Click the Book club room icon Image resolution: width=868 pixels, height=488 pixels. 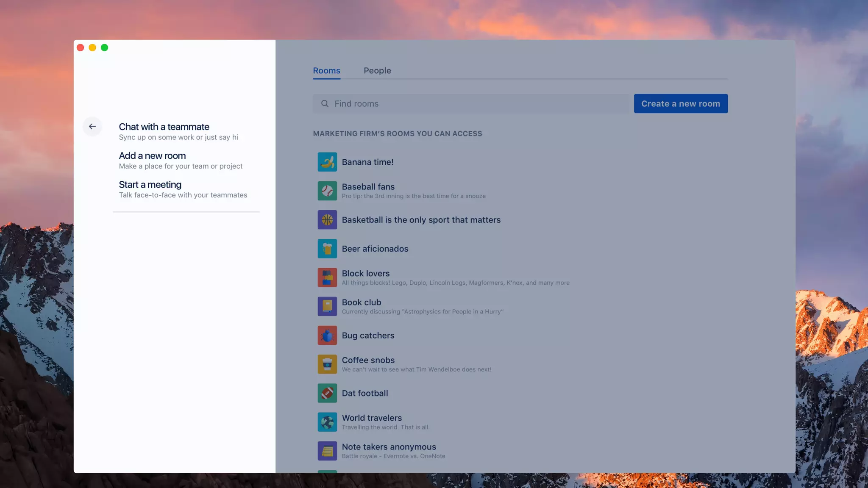pos(327,306)
